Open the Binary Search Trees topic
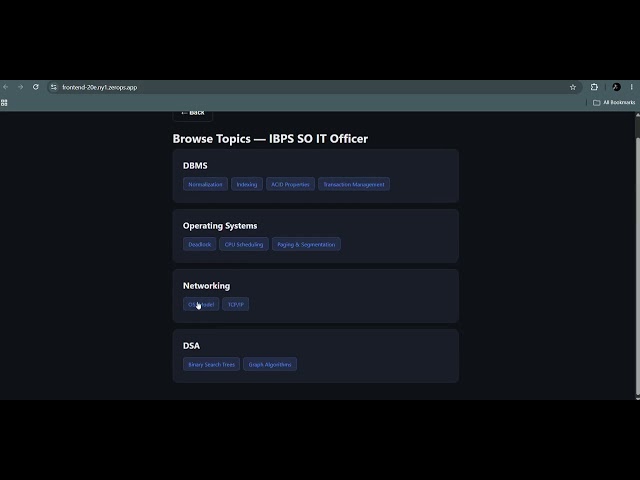The image size is (640, 480). tap(211, 364)
